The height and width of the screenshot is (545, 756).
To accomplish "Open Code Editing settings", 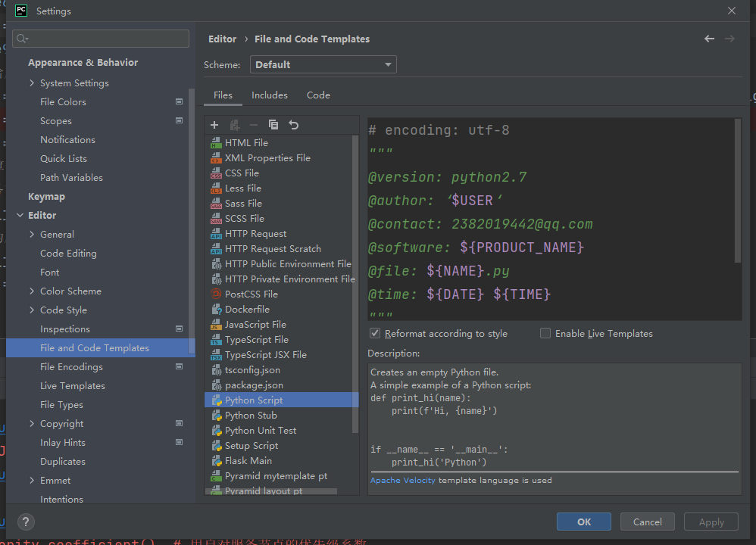I will pos(68,254).
